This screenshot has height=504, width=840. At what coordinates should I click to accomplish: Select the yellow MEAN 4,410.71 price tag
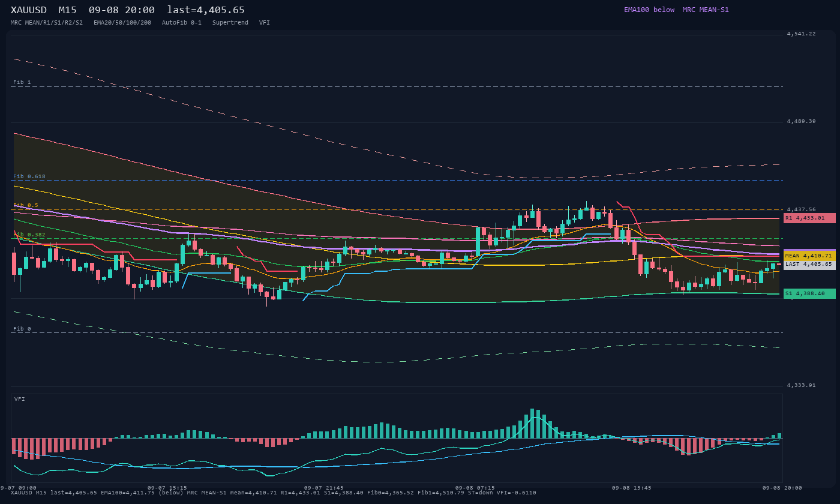click(x=809, y=256)
